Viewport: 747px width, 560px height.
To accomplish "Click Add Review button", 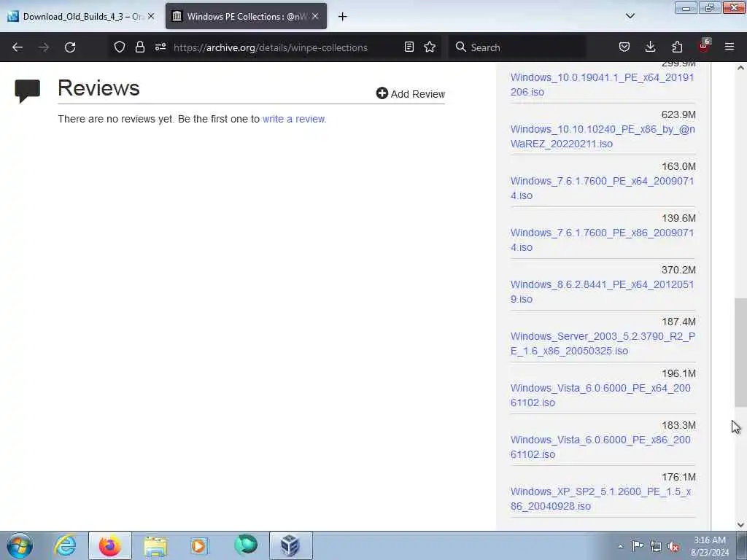I will (x=410, y=94).
